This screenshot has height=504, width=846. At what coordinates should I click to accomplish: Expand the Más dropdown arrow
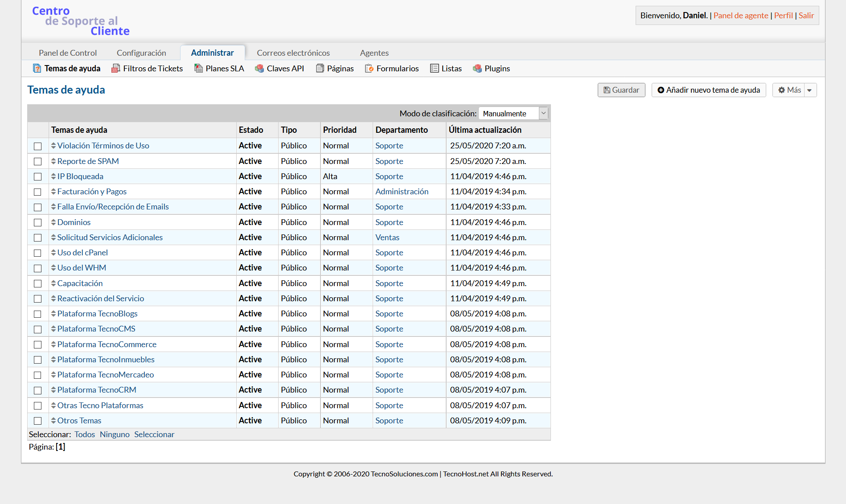tap(810, 90)
